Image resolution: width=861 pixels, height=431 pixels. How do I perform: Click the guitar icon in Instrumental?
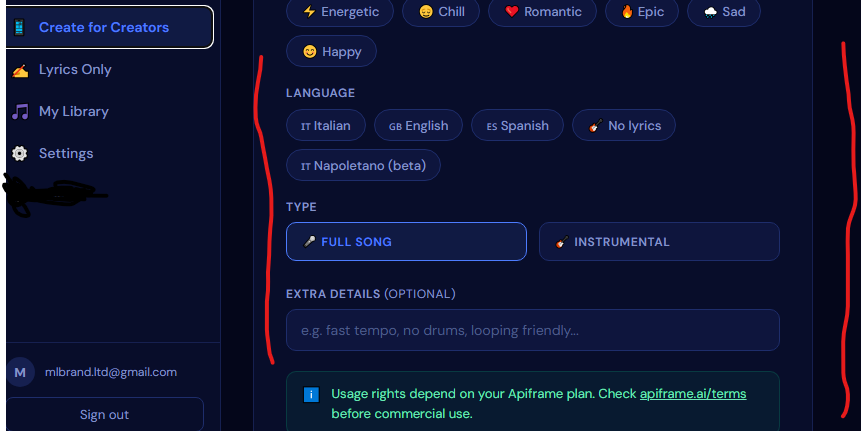pos(562,242)
